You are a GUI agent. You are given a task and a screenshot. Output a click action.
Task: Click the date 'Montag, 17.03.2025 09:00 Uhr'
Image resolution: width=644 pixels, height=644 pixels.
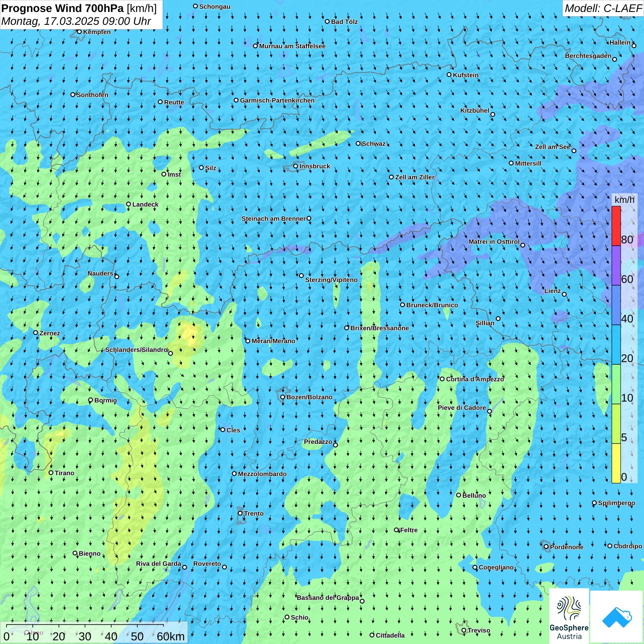pos(76,21)
